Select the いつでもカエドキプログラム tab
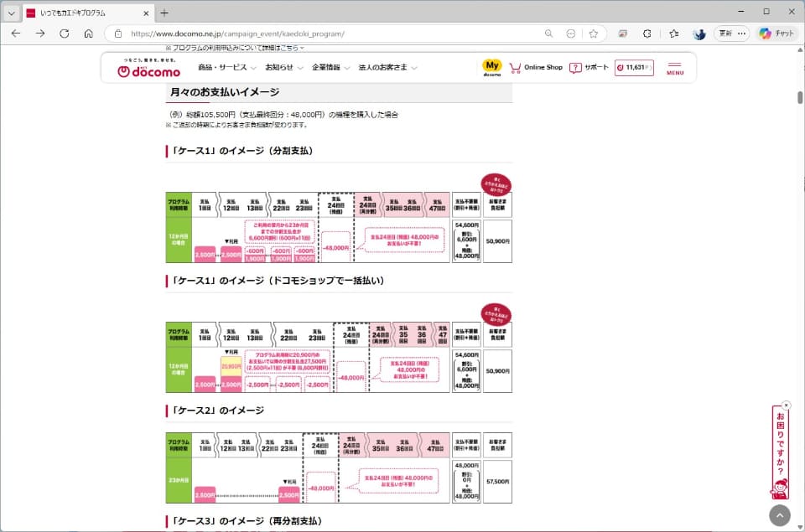Screen dimensions: 805x532 click(87, 13)
